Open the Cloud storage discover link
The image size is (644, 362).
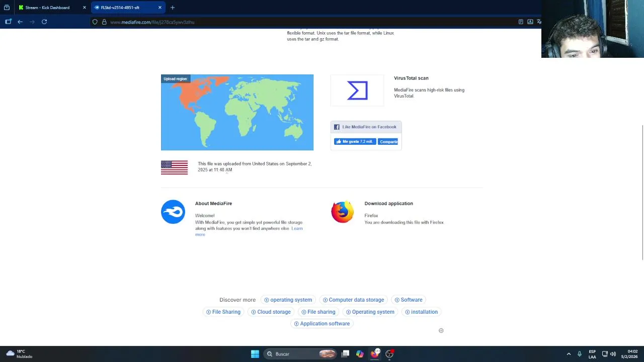271,312
